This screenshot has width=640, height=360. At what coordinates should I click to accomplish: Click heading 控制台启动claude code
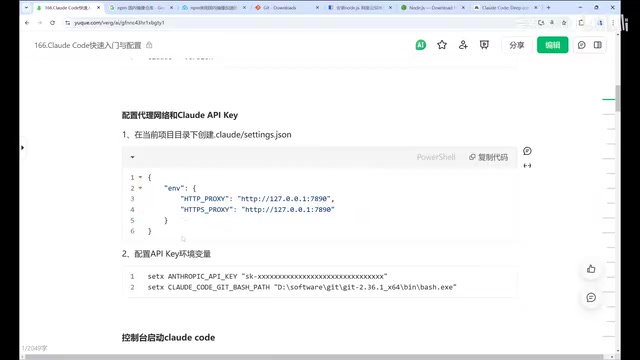coord(168,338)
